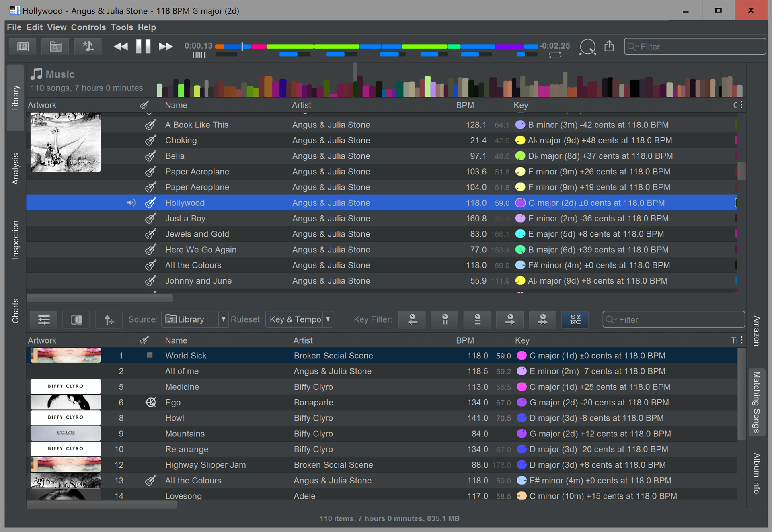
Task: Sort upper table by Key column header
Action: pyautogui.click(x=521, y=105)
